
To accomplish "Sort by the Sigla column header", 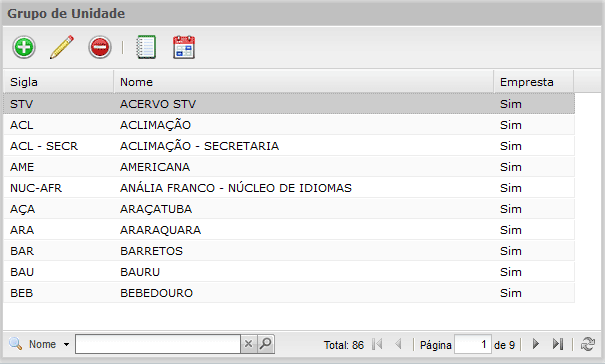I will pyautogui.click(x=58, y=82).
